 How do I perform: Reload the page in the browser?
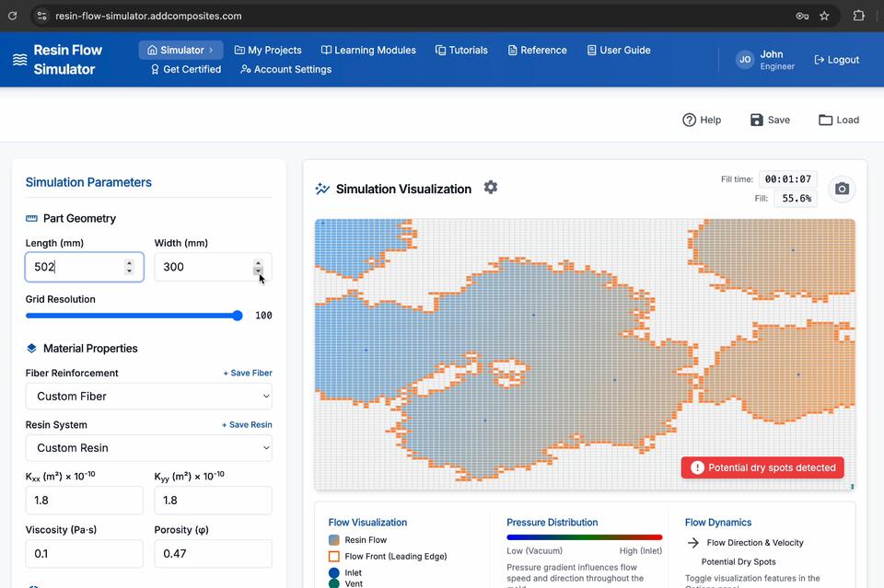click(13, 16)
